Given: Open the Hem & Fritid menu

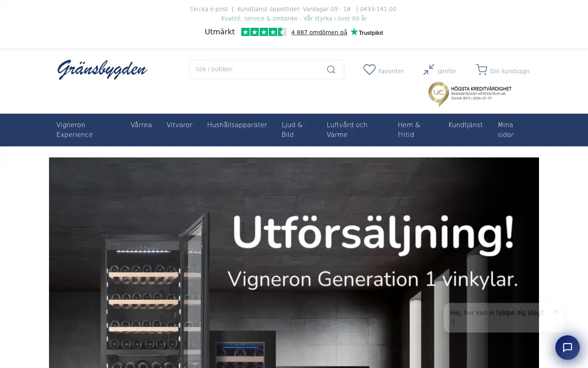Looking at the screenshot, I should (x=409, y=130).
